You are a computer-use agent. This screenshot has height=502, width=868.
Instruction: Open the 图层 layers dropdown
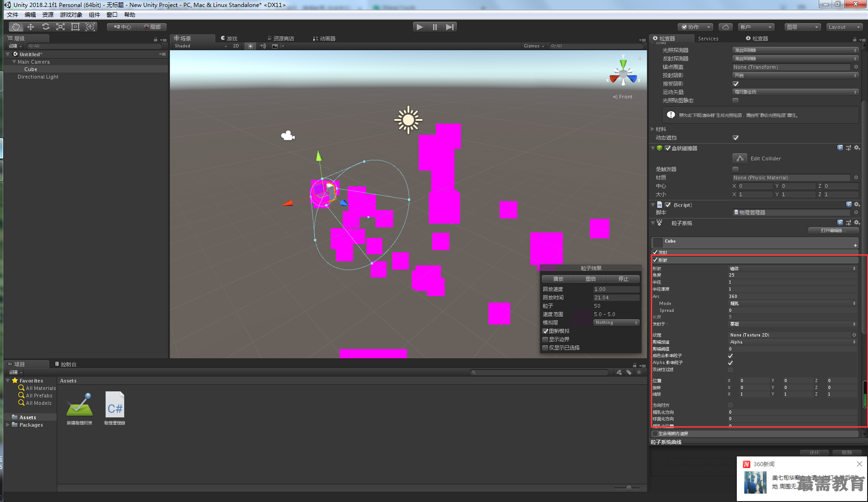(x=802, y=27)
